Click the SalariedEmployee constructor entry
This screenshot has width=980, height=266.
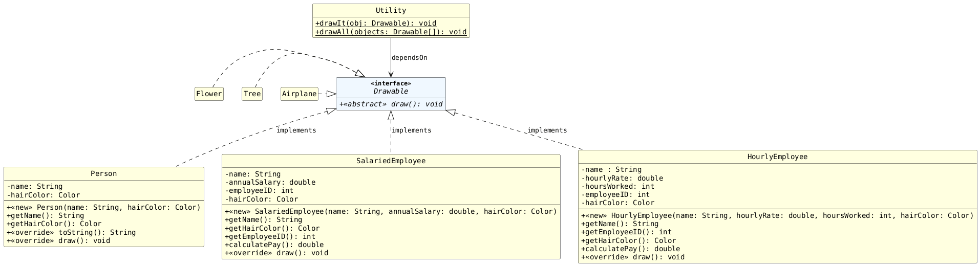click(391, 211)
